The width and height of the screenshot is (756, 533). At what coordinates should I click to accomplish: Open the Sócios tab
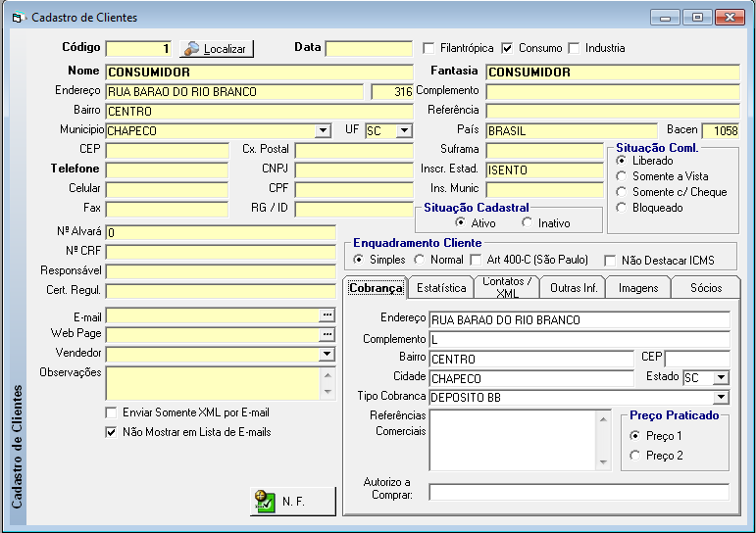point(705,288)
